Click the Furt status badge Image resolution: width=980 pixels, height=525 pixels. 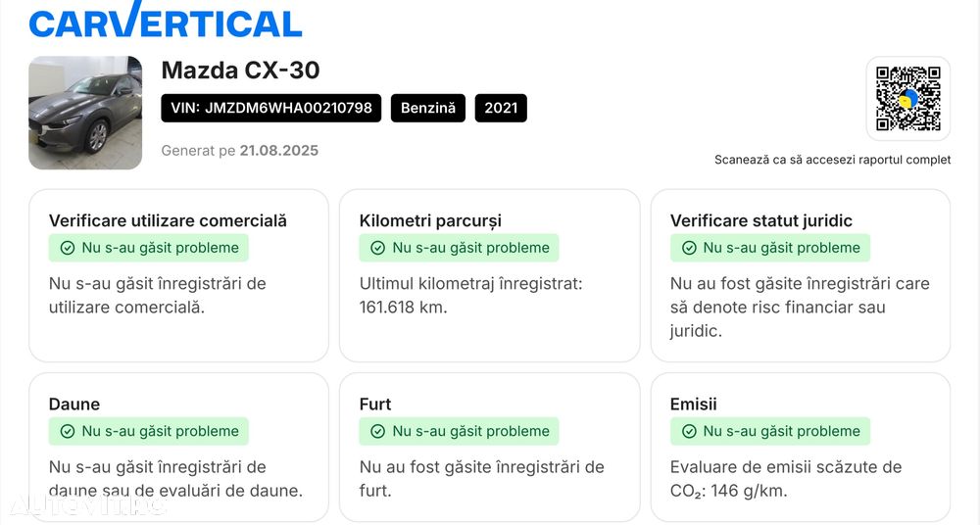coord(460,431)
